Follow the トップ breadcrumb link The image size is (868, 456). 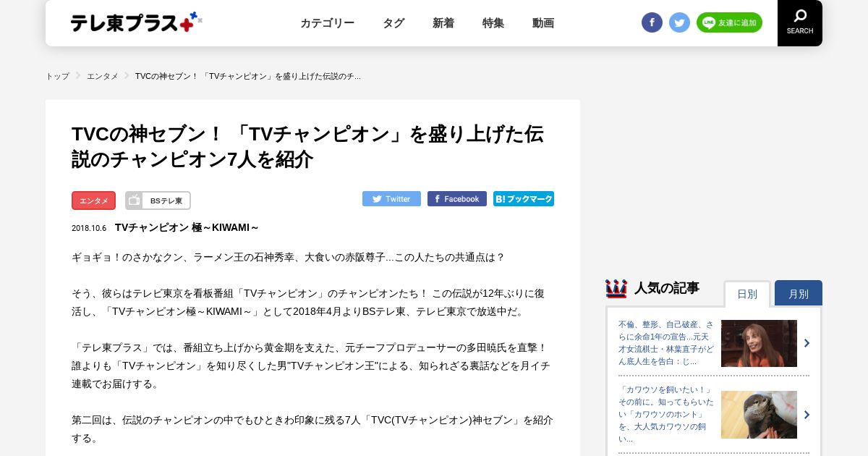tap(58, 76)
